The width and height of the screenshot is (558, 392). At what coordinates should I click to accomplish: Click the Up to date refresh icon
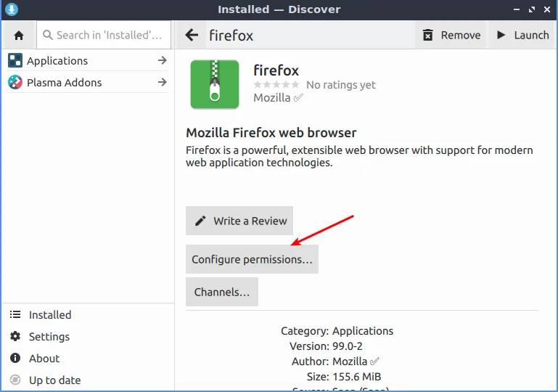(x=15, y=380)
